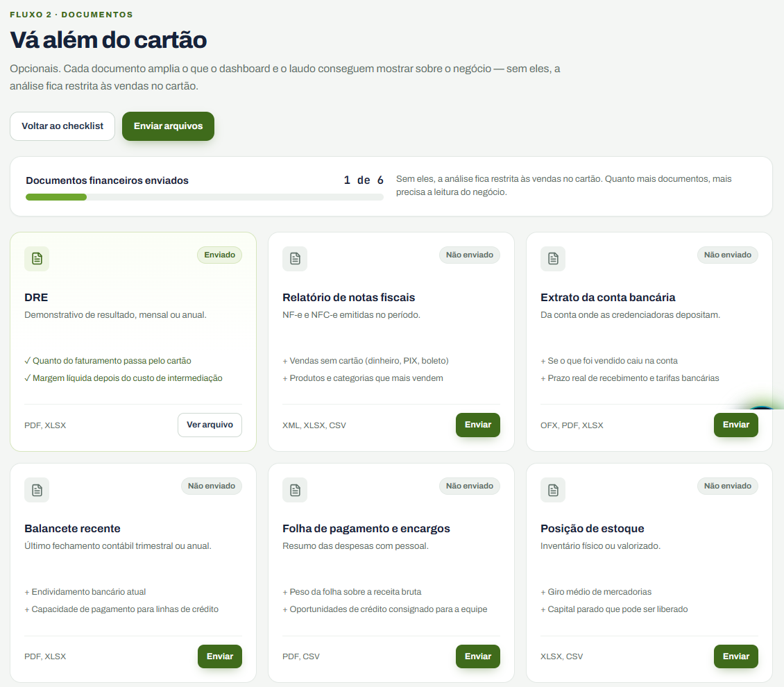The width and height of the screenshot is (784, 687).
Task: Click the Balancete recente title
Action: coord(72,529)
